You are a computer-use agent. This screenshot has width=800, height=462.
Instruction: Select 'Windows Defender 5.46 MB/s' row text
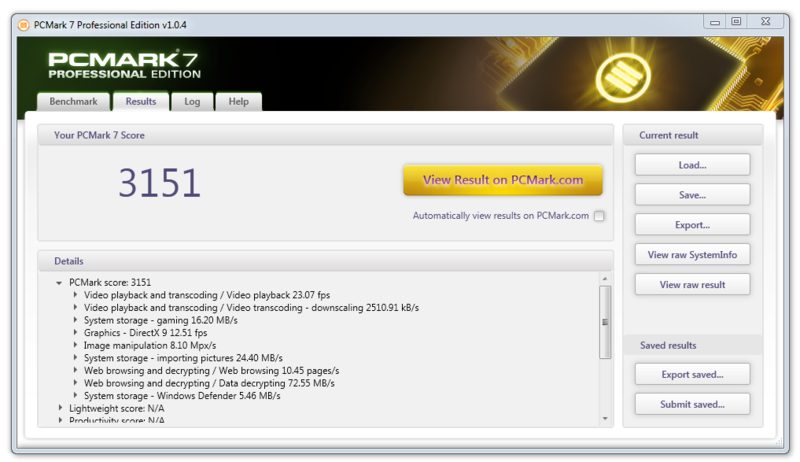pos(182,396)
